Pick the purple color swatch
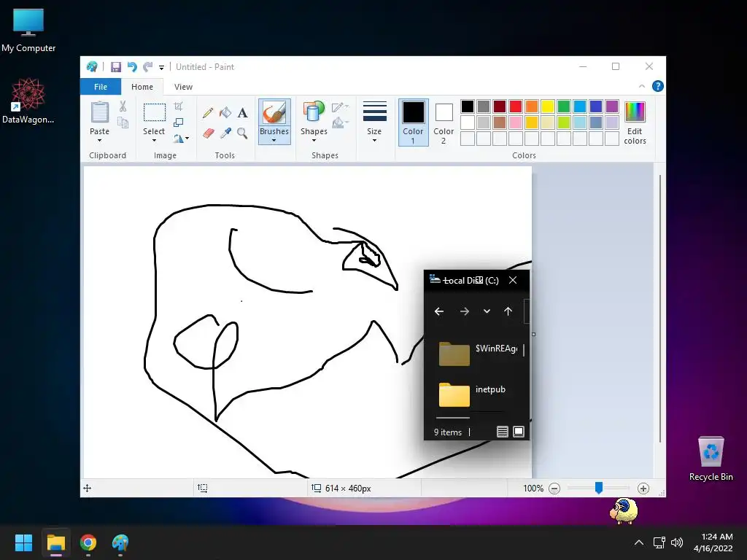747x560 pixels. pos(612,106)
